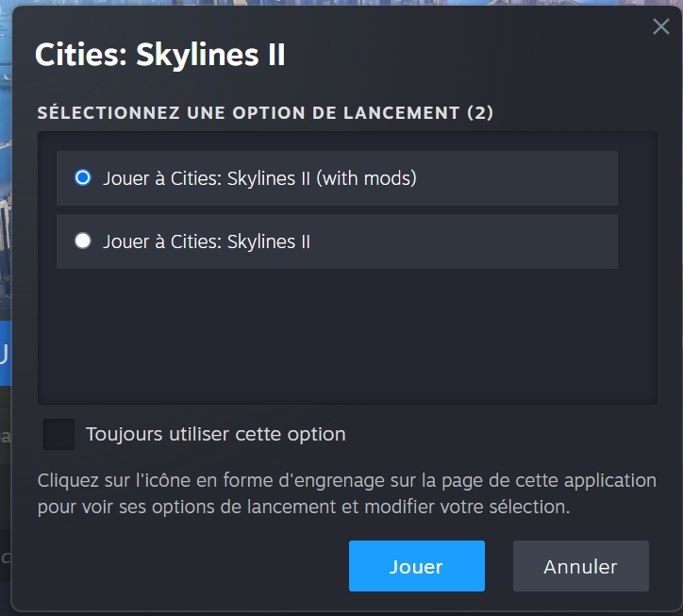Click the "SÉLECTIONNEZ UNE OPTION DE LANCEMENT" heading
Image resolution: width=683 pixels, height=616 pixels.
point(249,113)
